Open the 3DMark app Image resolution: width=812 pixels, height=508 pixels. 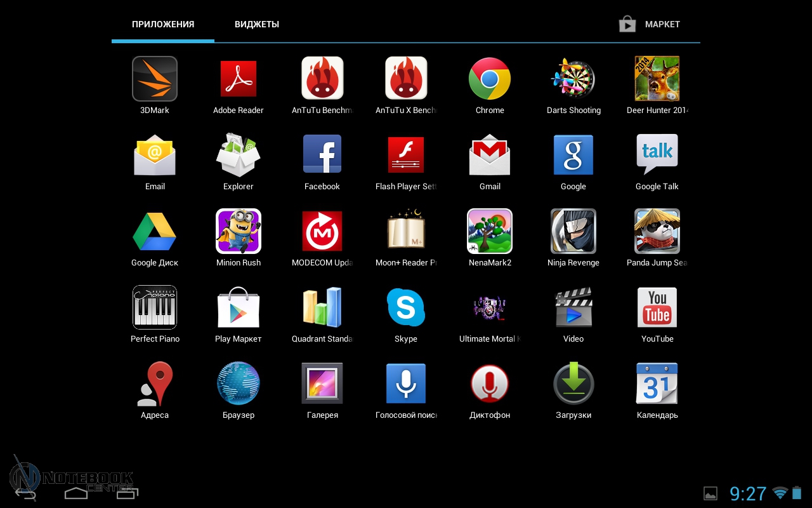pos(155,79)
